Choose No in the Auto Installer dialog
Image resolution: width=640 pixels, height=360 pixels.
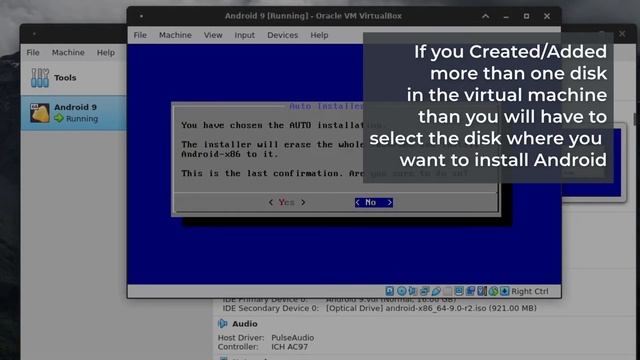(373, 202)
